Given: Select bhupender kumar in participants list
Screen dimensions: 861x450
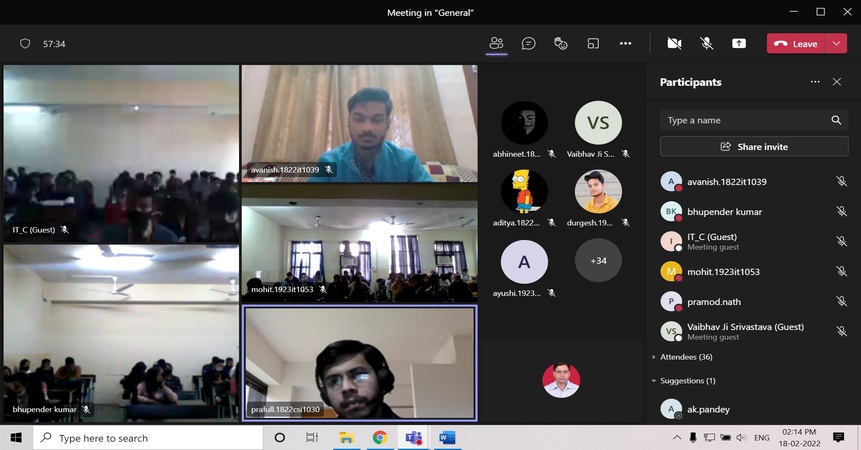Looking at the screenshot, I should [x=724, y=212].
